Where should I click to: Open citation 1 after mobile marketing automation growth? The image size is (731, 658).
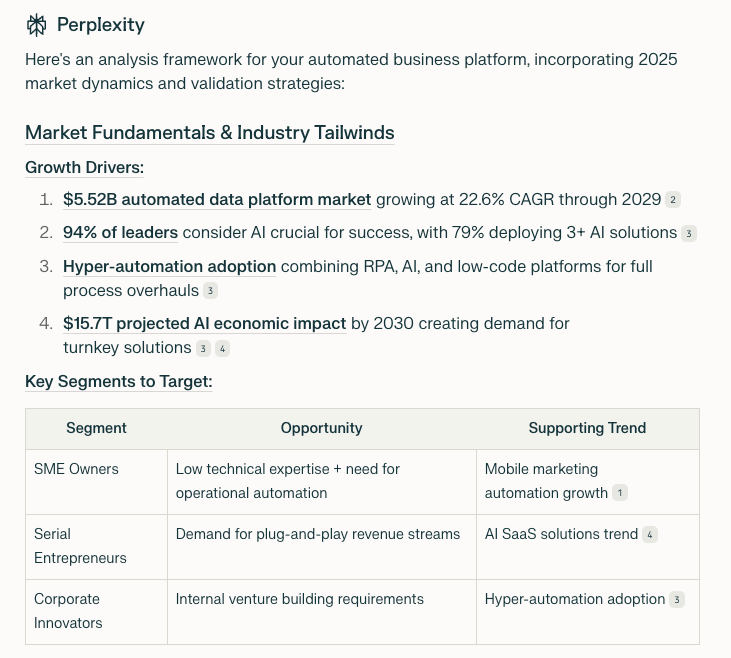(x=620, y=493)
